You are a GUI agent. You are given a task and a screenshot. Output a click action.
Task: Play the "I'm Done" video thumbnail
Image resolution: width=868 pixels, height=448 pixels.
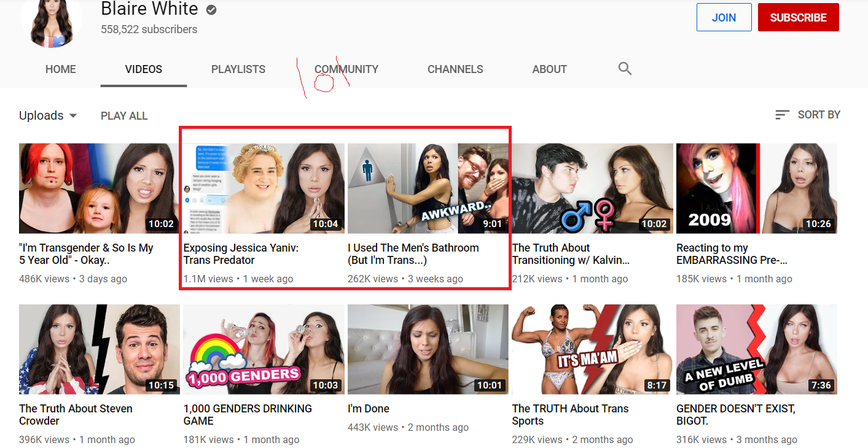pos(428,349)
